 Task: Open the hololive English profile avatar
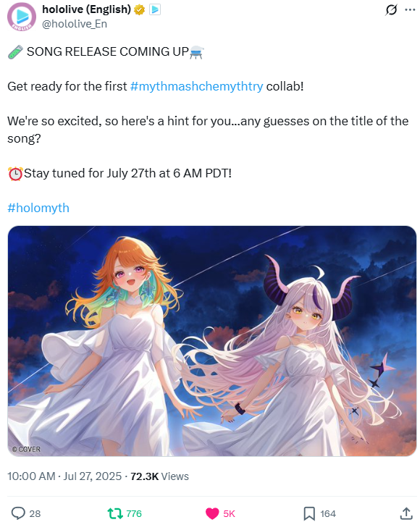point(22,17)
